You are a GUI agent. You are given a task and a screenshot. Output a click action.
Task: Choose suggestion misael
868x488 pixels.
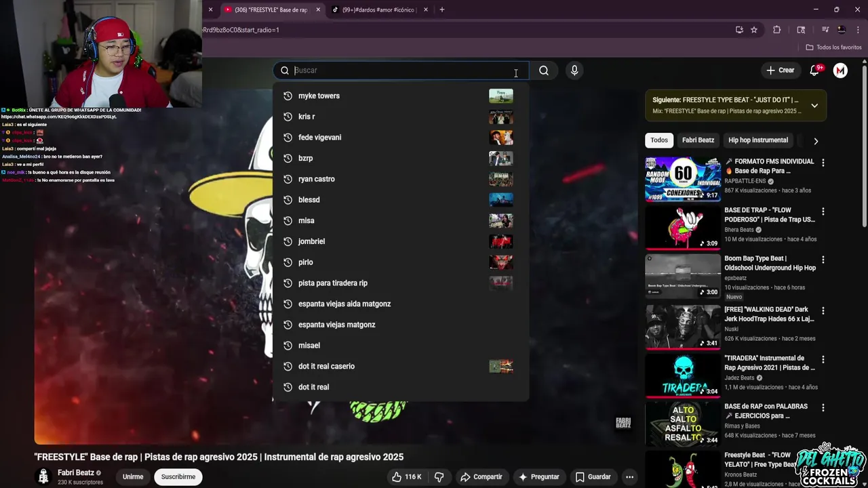coord(400,346)
